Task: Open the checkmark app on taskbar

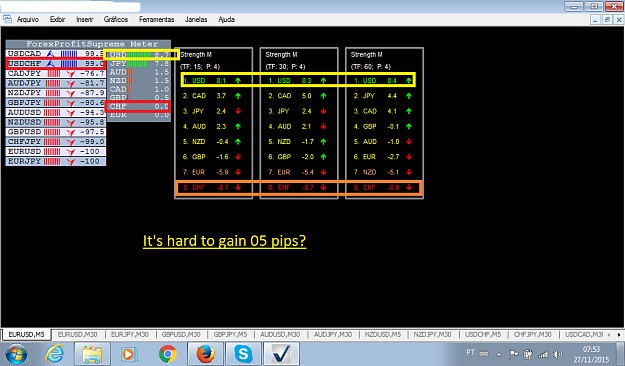Action: click(x=281, y=354)
